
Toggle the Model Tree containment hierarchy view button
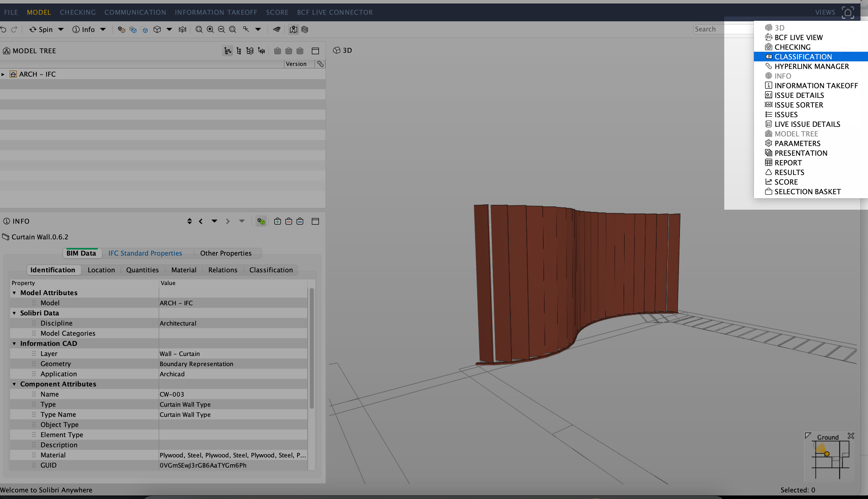coord(227,51)
